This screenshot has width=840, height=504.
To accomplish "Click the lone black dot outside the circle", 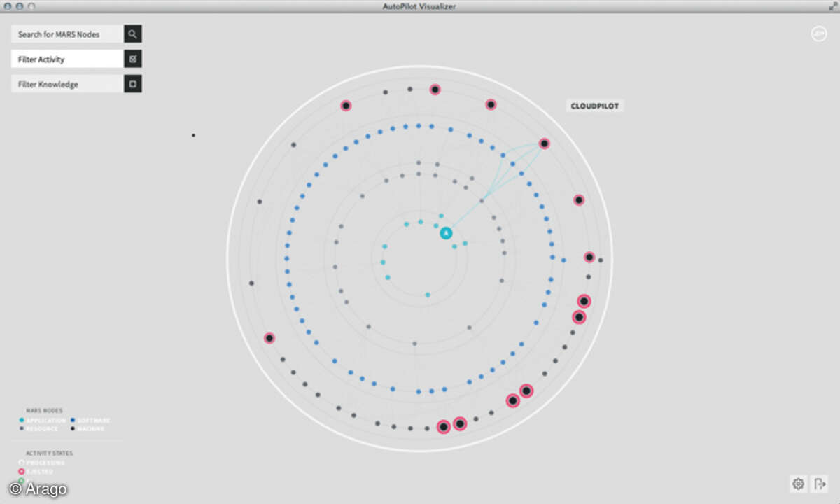I will [x=193, y=135].
